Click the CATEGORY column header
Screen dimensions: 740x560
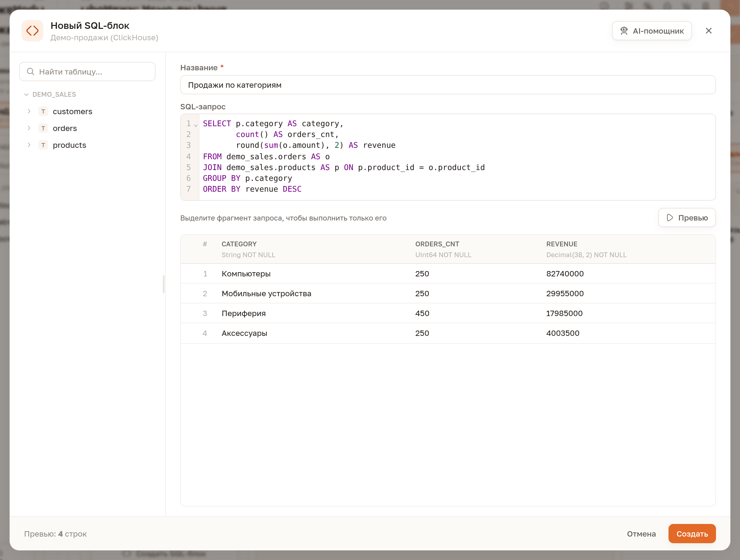pyautogui.click(x=239, y=244)
